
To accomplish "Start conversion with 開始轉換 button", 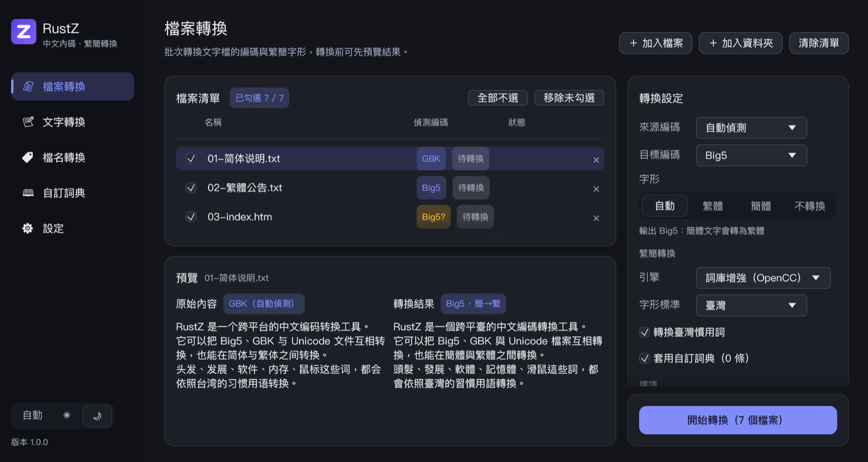I will pos(738,420).
